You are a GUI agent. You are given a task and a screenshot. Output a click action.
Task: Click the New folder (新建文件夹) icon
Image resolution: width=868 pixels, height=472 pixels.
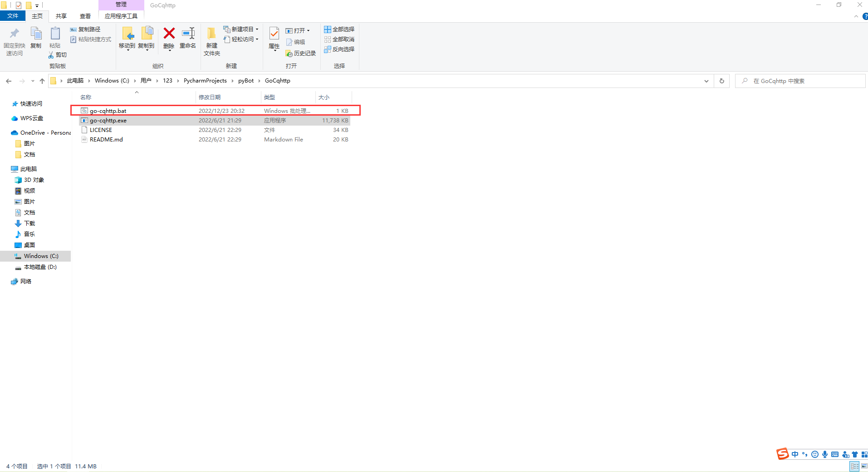[x=211, y=34]
